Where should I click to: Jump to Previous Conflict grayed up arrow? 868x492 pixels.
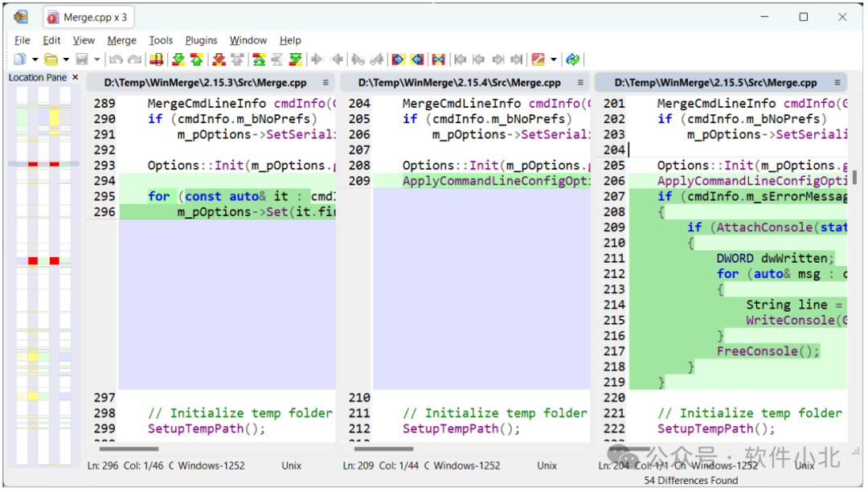[237, 59]
